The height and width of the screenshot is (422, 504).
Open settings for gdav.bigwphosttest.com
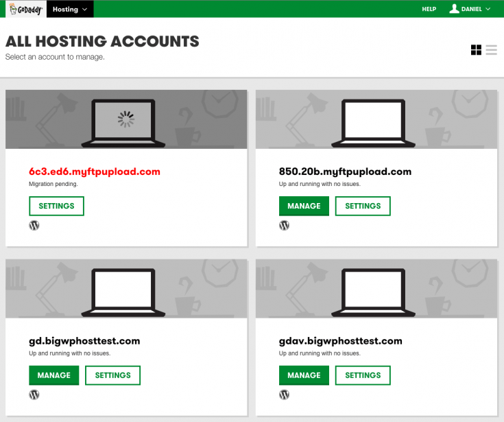(x=363, y=375)
